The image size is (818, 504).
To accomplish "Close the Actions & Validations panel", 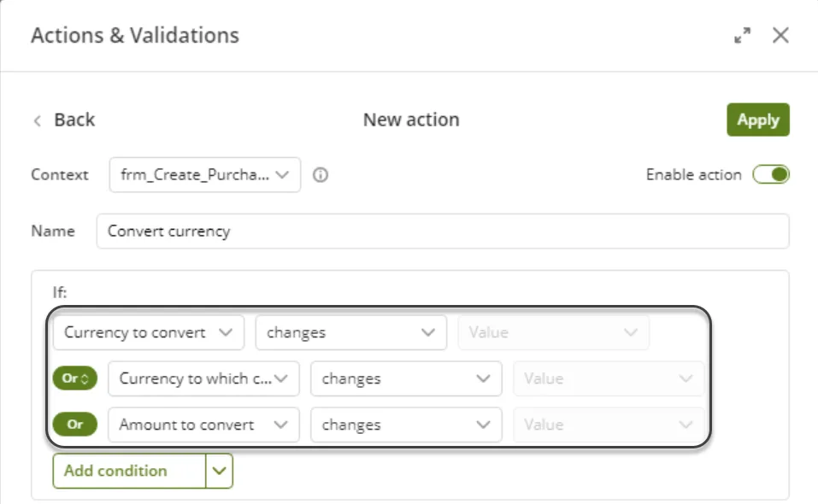I will [x=780, y=35].
